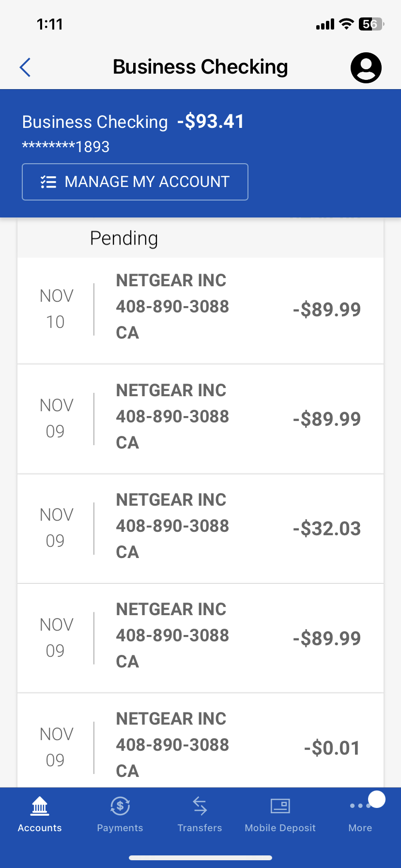Tap the More three-dots icon
Screen dimensions: 401x868
[357, 806]
